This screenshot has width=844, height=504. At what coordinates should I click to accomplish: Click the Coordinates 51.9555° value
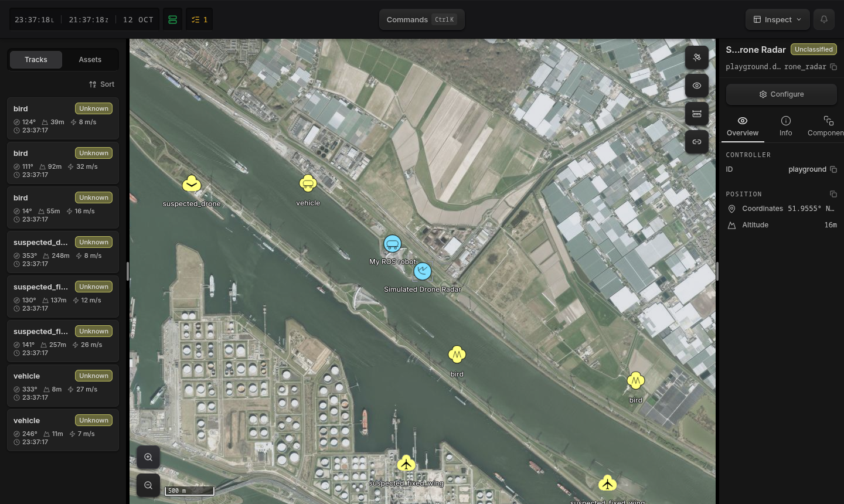tap(811, 209)
